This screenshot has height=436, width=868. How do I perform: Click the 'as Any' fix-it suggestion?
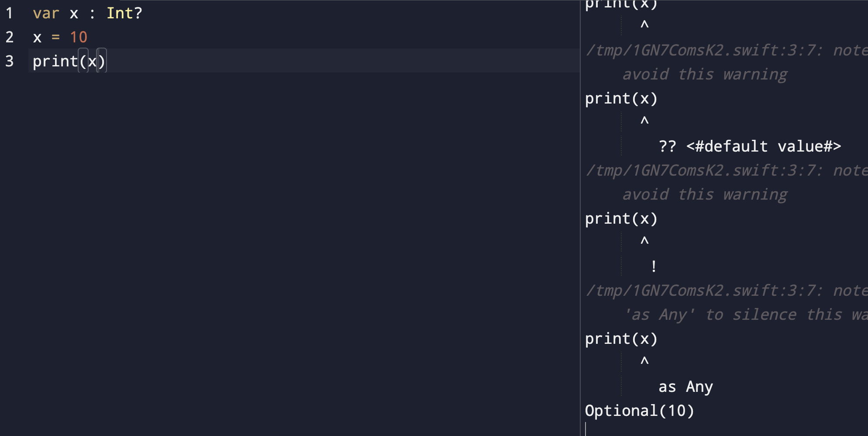click(685, 387)
